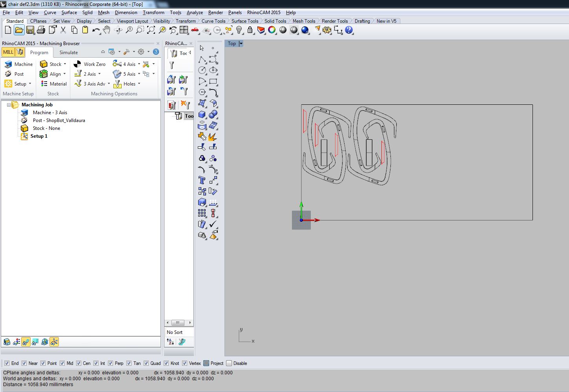Open the Rhino options gear icon
This screenshot has width=569, height=392.
pos(327,30)
